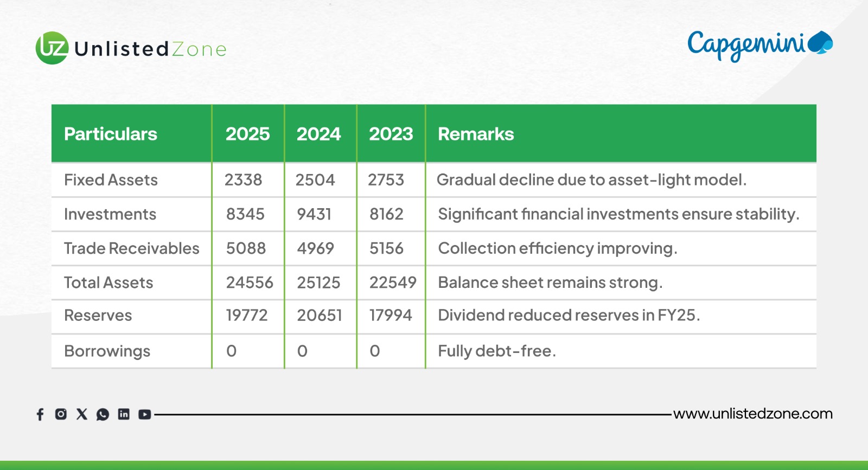Image resolution: width=868 pixels, height=470 pixels.
Task: Click the Trade Receivables row label
Action: coord(131,248)
